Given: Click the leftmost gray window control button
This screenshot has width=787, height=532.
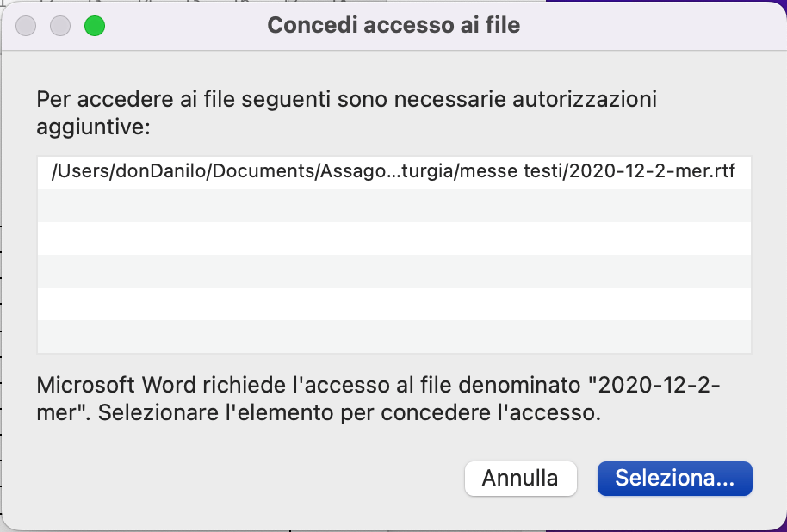Looking at the screenshot, I should [26, 26].
